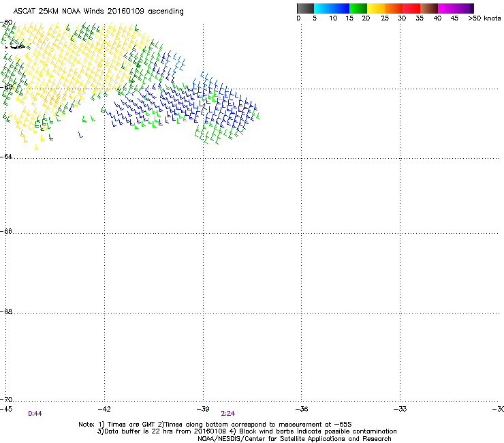Click the chart title 'ASCAT 25KM NOAA Winds 20160109 ascending'
The width and height of the screenshot is (504, 443).
tap(98, 12)
